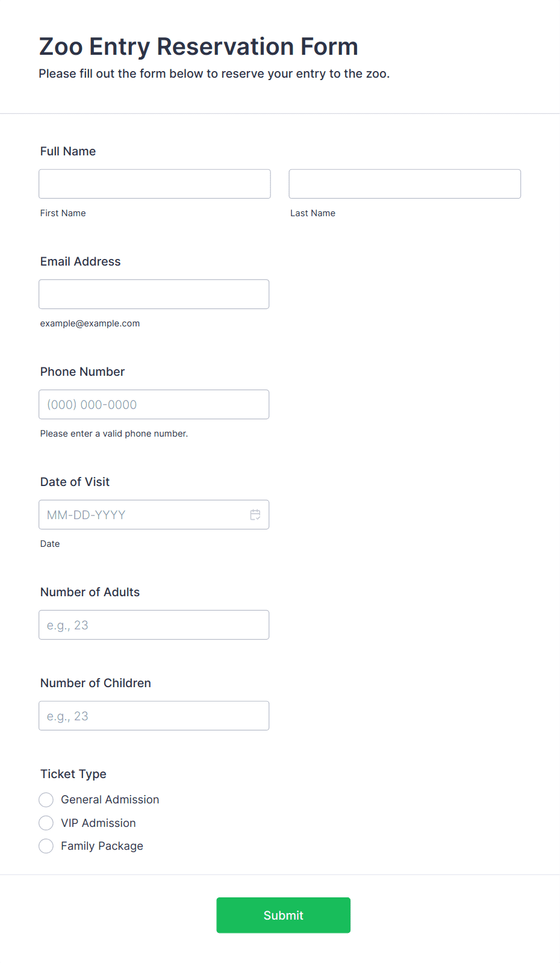Select the General Admission ticket option
The height and width of the screenshot is (963, 560).
[x=46, y=800]
